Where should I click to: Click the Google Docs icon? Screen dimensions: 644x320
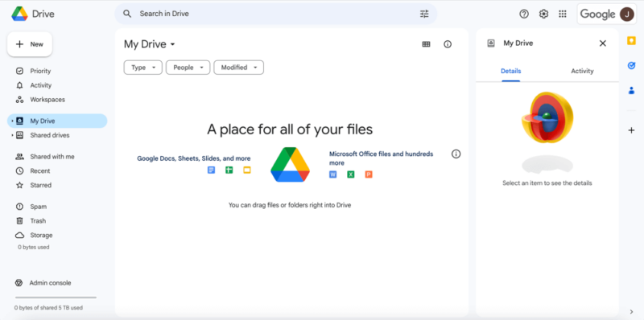211,170
